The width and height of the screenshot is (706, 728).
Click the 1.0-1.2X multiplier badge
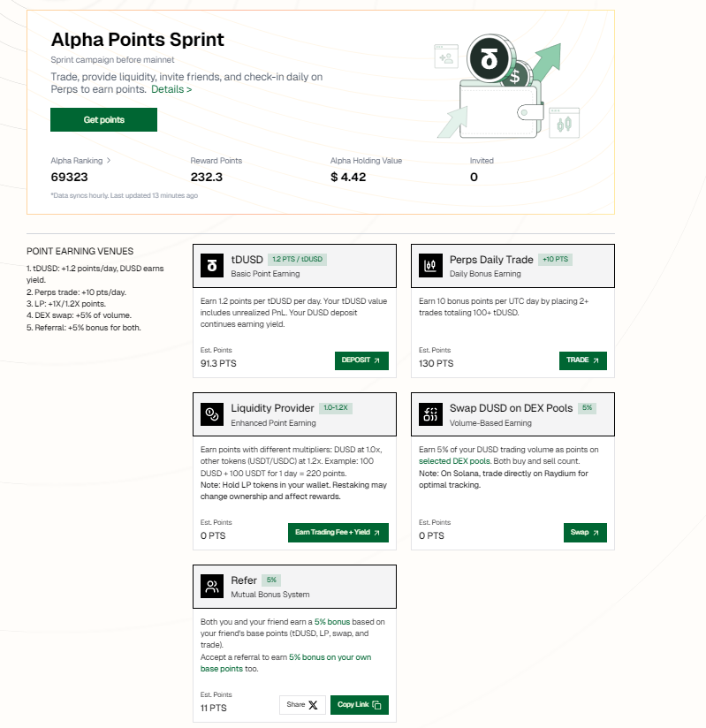coord(336,407)
